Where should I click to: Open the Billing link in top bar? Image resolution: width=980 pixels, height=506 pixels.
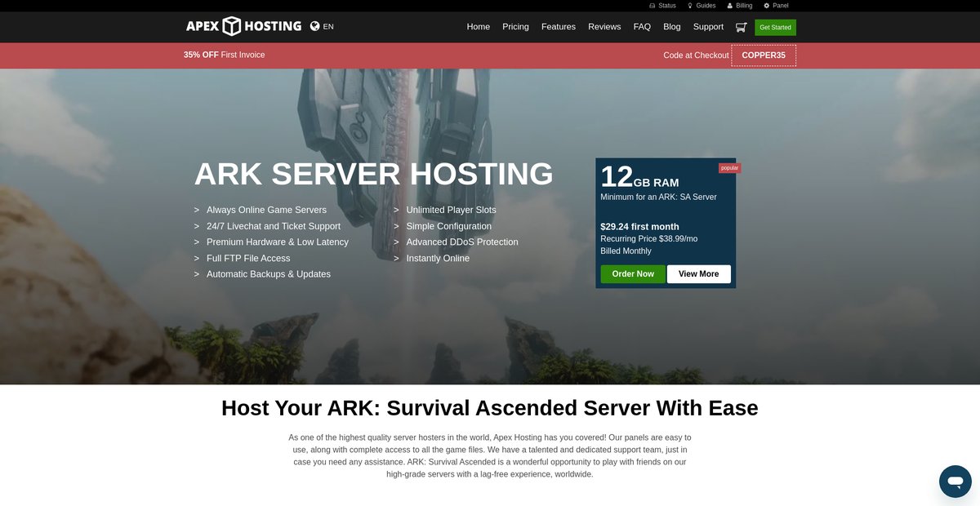(744, 6)
